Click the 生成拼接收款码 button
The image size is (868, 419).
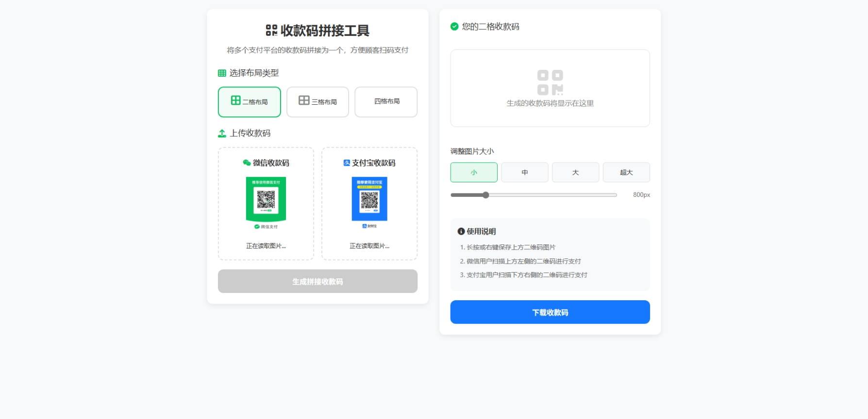[317, 281]
